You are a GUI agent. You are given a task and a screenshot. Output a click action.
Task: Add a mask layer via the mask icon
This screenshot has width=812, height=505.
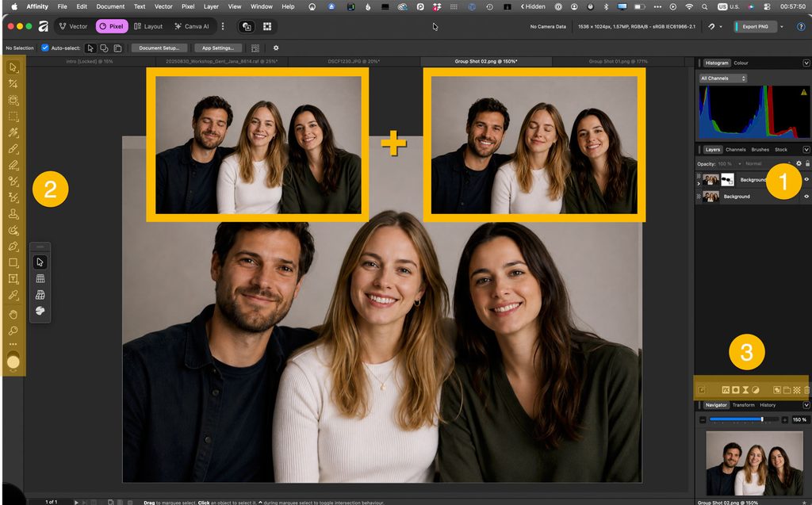(x=735, y=390)
